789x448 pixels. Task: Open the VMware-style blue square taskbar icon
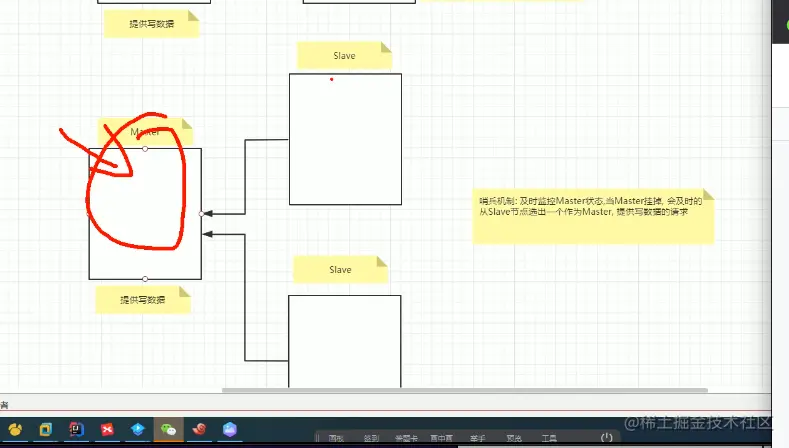click(x=46, y=429)
